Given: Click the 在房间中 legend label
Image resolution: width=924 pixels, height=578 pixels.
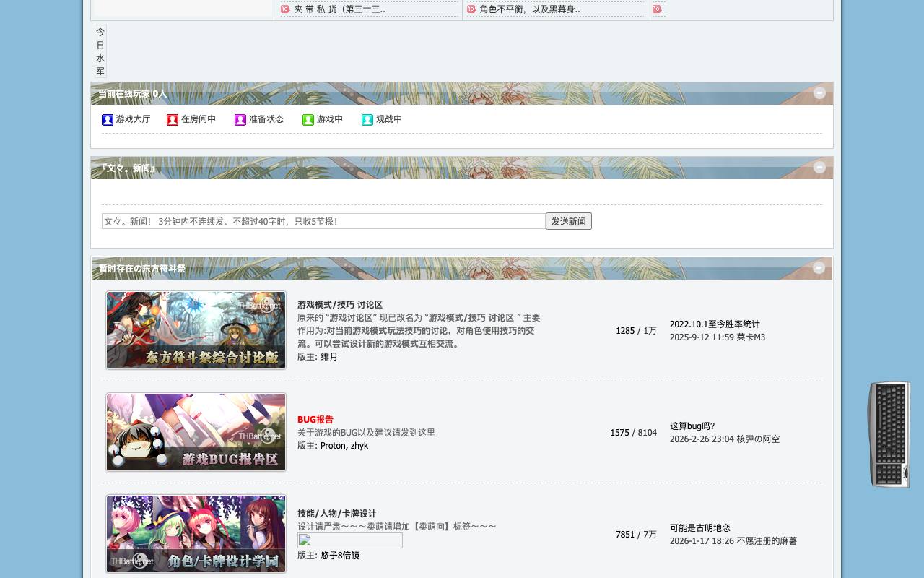Looking at the screenshot, I should (x=199, y=119).
